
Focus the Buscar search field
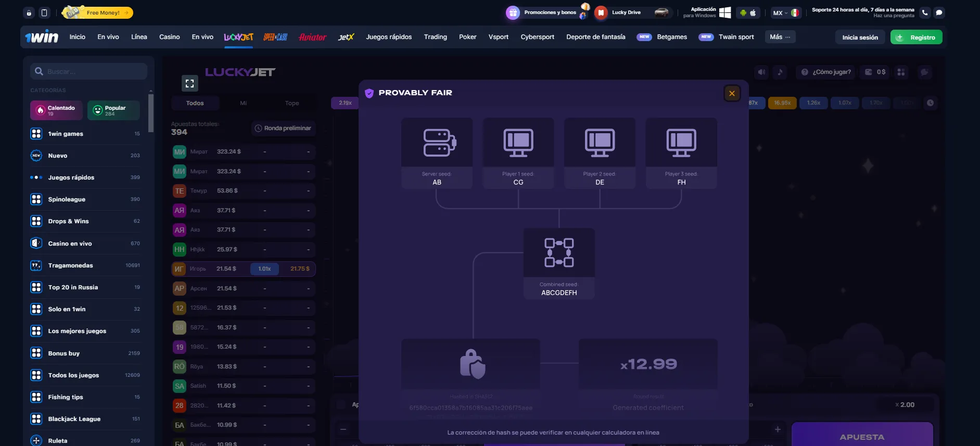tap(89, 71)
